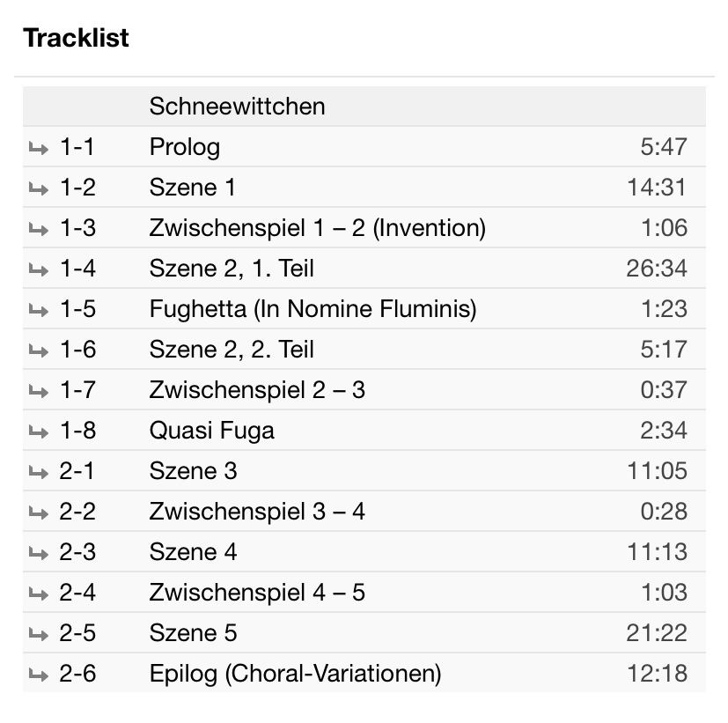The image size is (728, 723).
Task: Click the arrow icon beside track 1-1
Action: click(x=39, y=149)
